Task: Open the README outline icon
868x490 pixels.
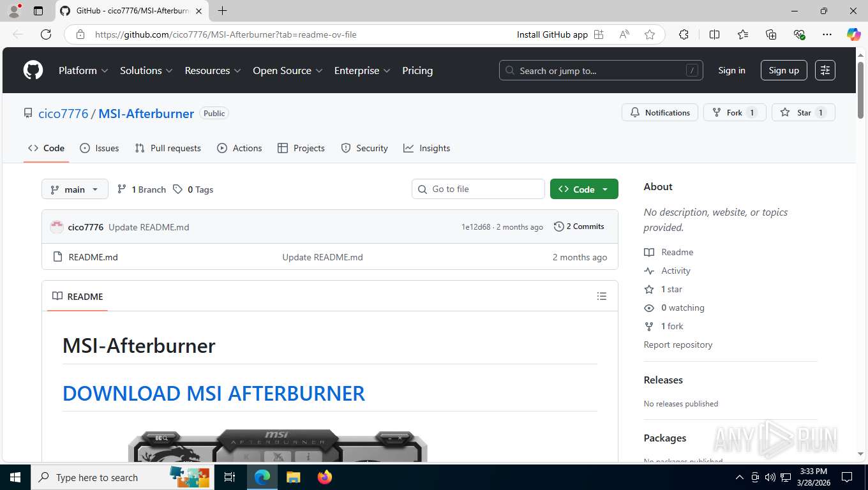Action: (x=601, y=296)
